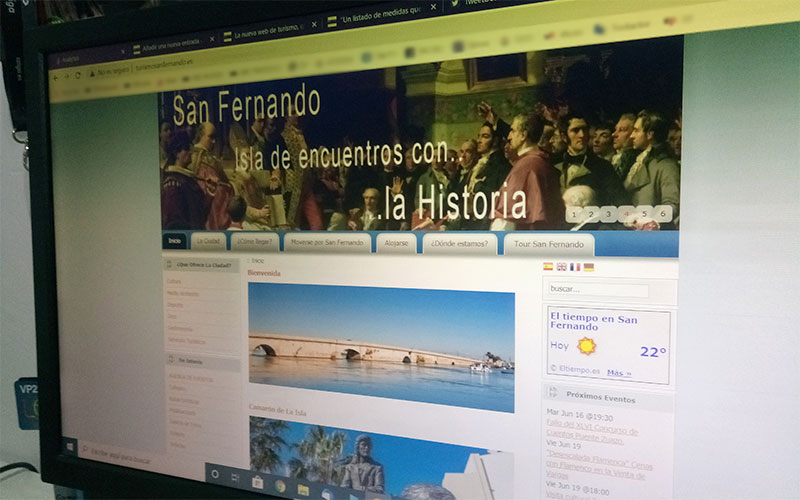Screen dimensions: 800x500
Task: Select banner slide number 2
Action: (591, 214)
